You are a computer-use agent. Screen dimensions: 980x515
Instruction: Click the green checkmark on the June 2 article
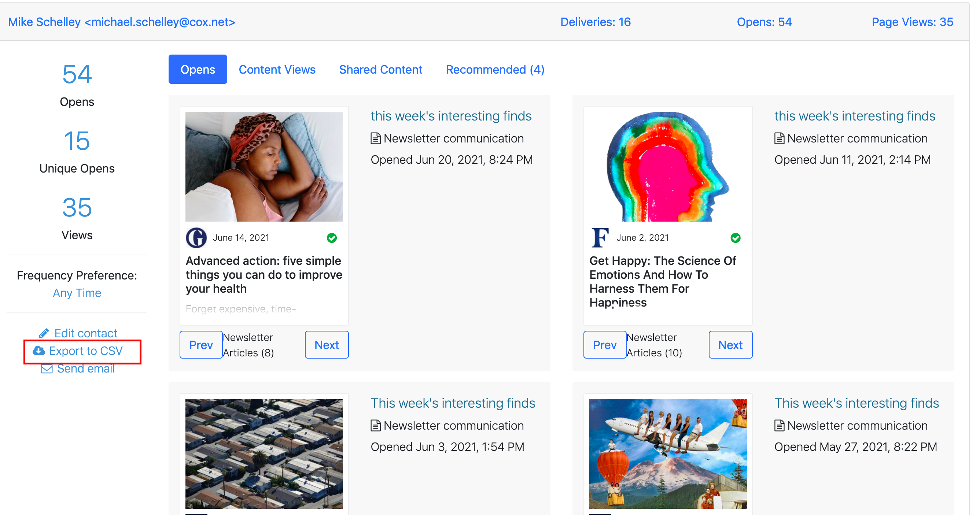(x=736, y=238)
